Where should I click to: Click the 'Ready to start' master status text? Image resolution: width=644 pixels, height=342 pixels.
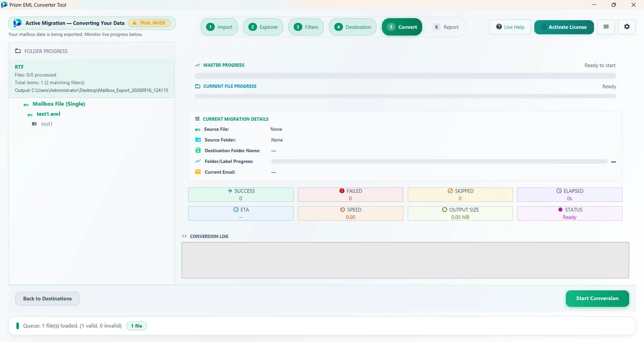(600, 65)
